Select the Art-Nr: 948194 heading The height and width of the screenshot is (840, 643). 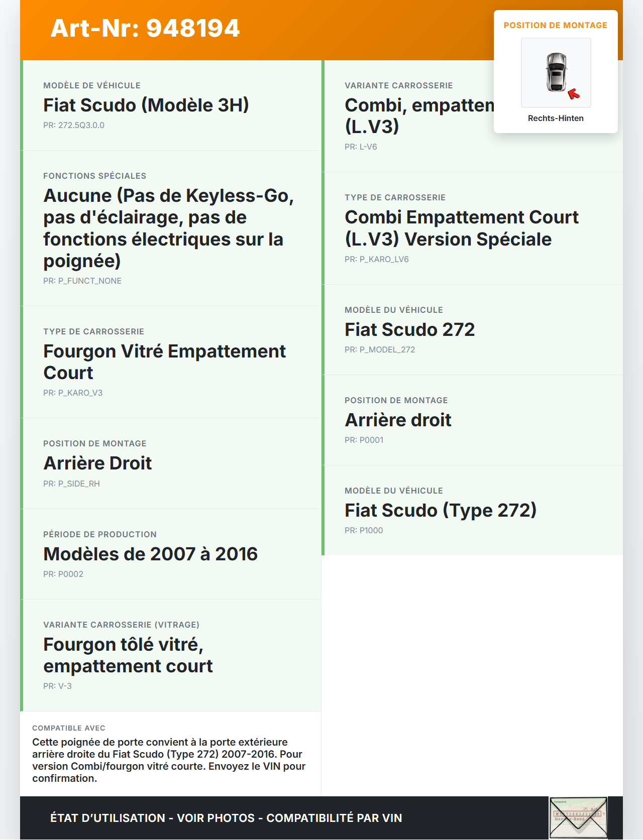(145, 28)
